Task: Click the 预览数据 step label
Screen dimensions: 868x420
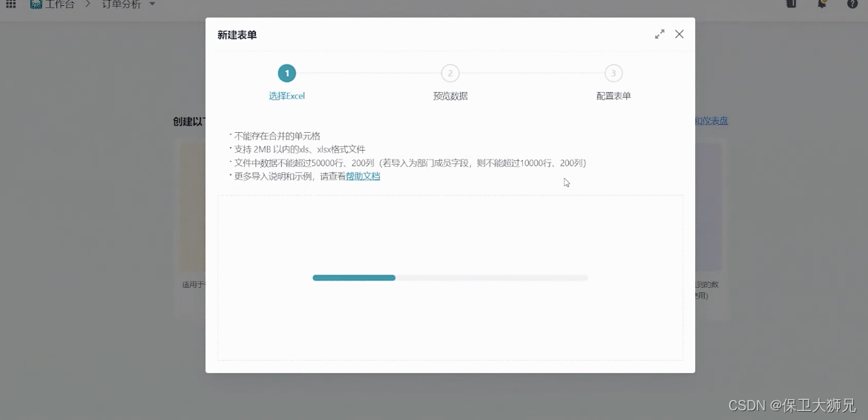Action: [450, 96]
